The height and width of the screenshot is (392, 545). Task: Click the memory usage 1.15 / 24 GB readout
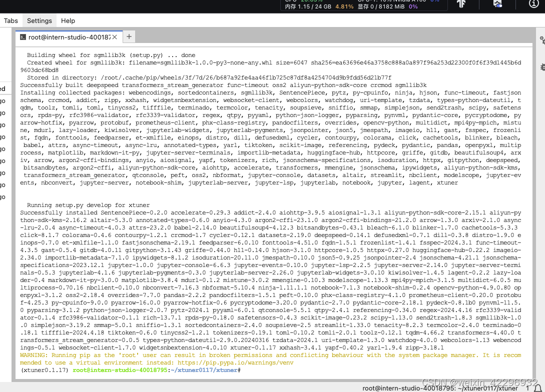coord(308,6)
